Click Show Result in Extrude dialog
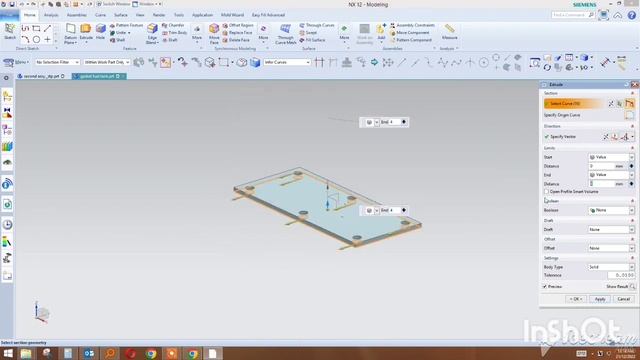 tap(620, 287)
